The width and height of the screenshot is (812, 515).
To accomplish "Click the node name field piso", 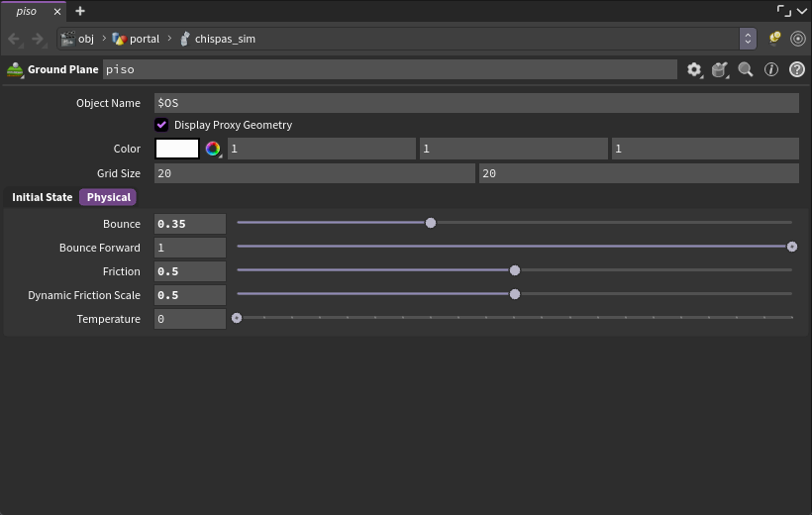I will [390, 69].
